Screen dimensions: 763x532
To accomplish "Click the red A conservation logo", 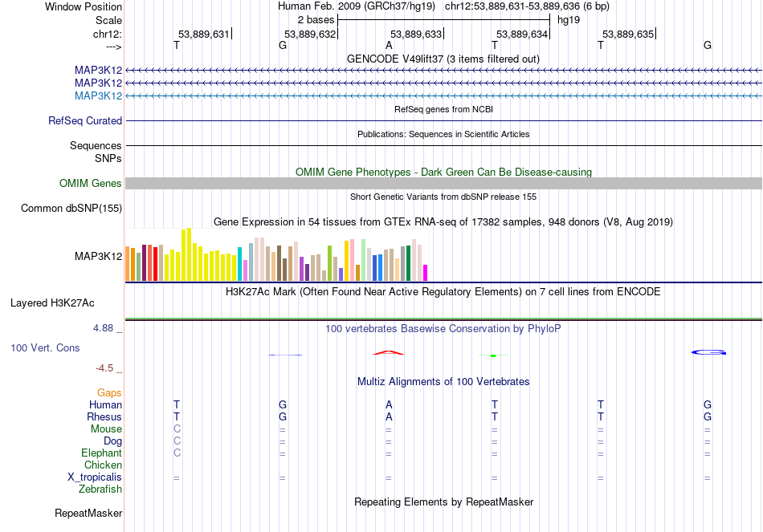I will 388,352.
